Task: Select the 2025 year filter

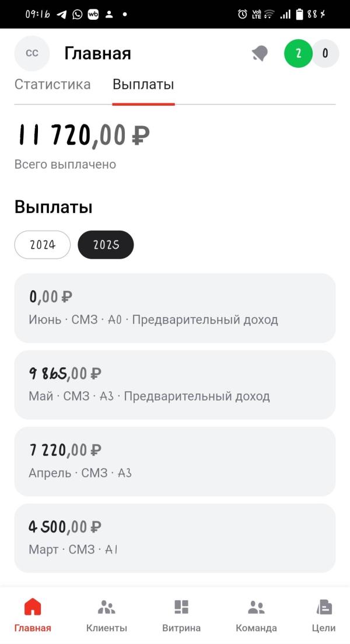Action: (x=106, y=245)
